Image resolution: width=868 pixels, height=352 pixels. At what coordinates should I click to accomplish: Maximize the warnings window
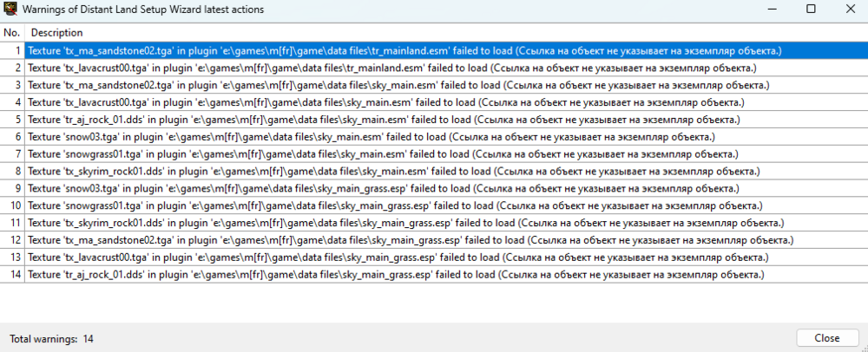pyautogui.click(x=810, y=9)
